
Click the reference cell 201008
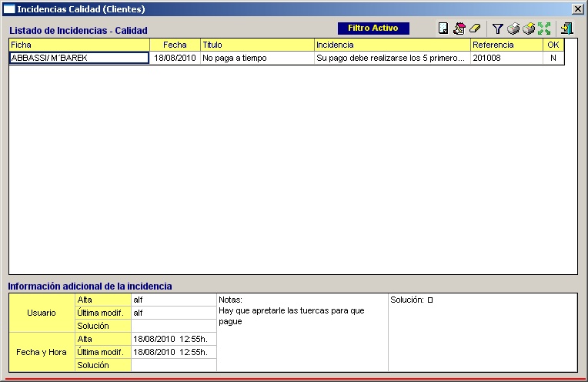pyautogui.click(x=506, y=58)
